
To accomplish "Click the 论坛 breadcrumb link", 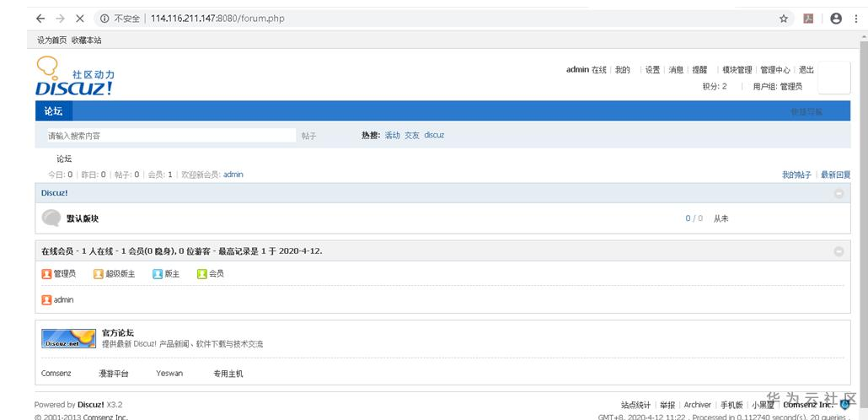I will [64, 159].
